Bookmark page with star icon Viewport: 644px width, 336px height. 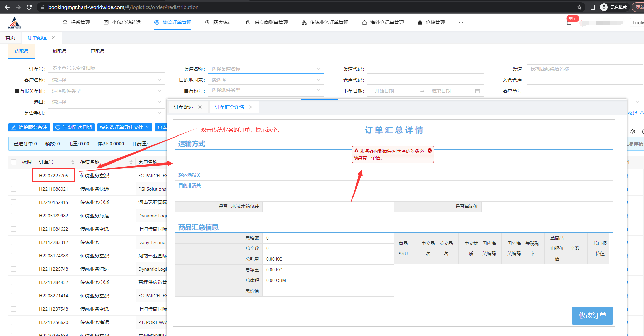579,7
